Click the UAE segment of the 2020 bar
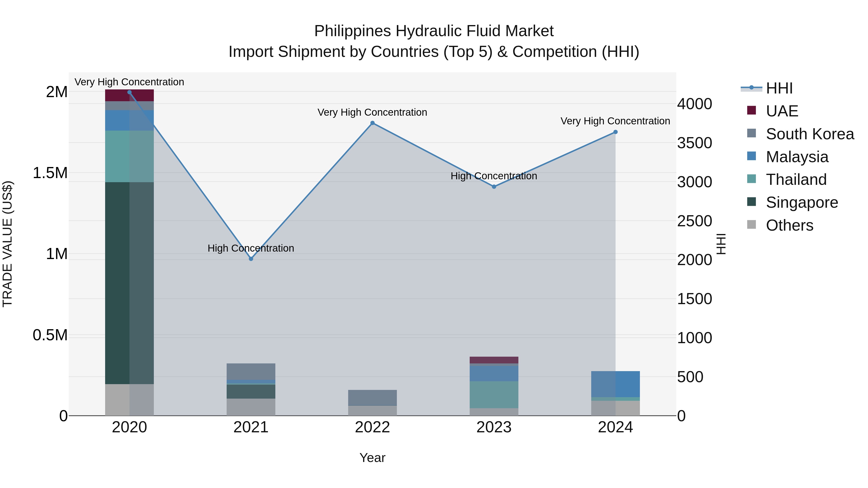868x488 pixels. click(129, 95)
